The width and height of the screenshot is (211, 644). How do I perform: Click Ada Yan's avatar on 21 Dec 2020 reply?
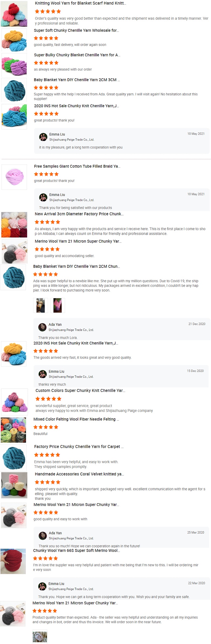point(42,327)
